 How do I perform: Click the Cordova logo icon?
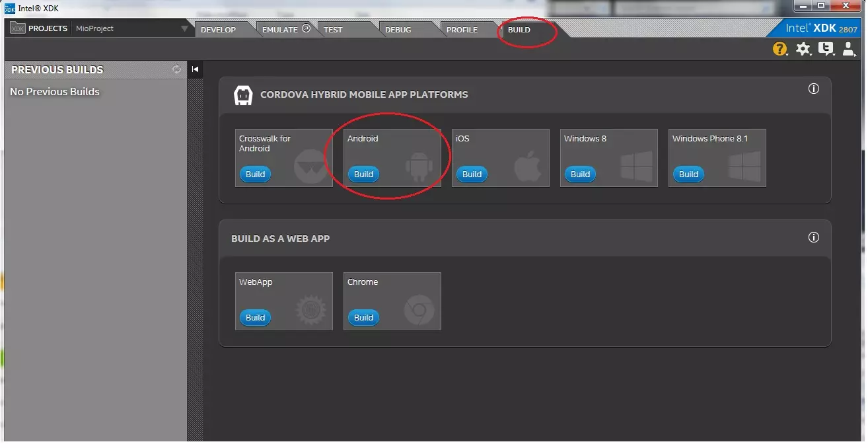[244, 95]
